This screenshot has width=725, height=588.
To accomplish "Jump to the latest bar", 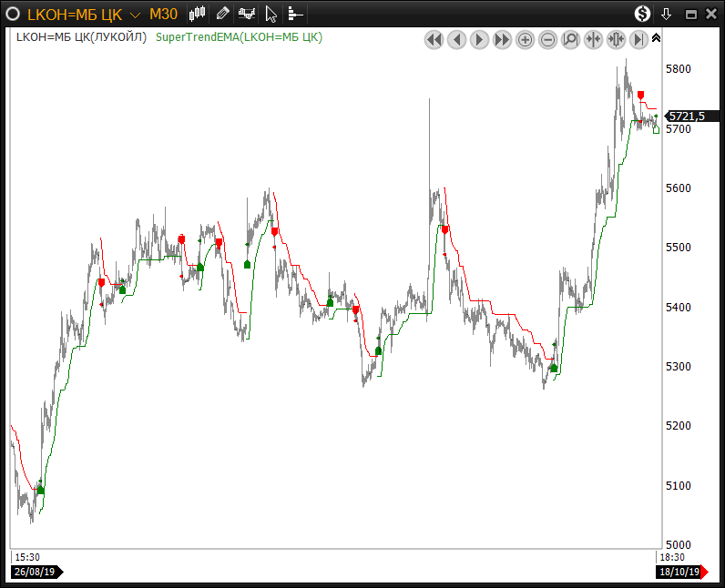I will (639, 39).
